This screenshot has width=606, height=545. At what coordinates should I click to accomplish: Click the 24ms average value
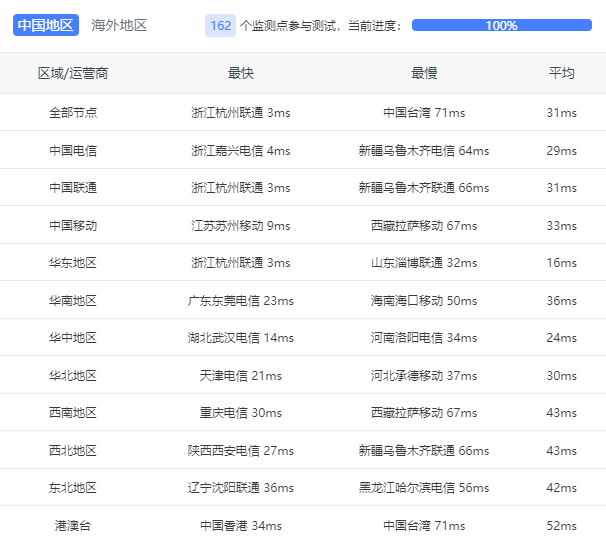click(x=562, y=337)
